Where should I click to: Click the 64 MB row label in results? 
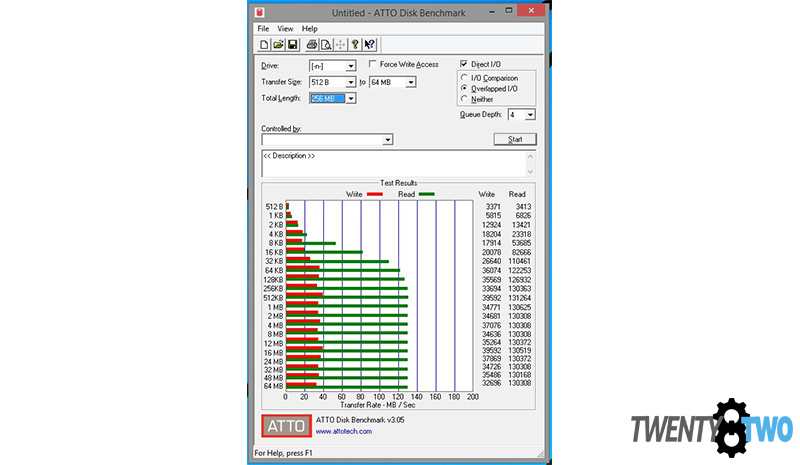[273, 386]
